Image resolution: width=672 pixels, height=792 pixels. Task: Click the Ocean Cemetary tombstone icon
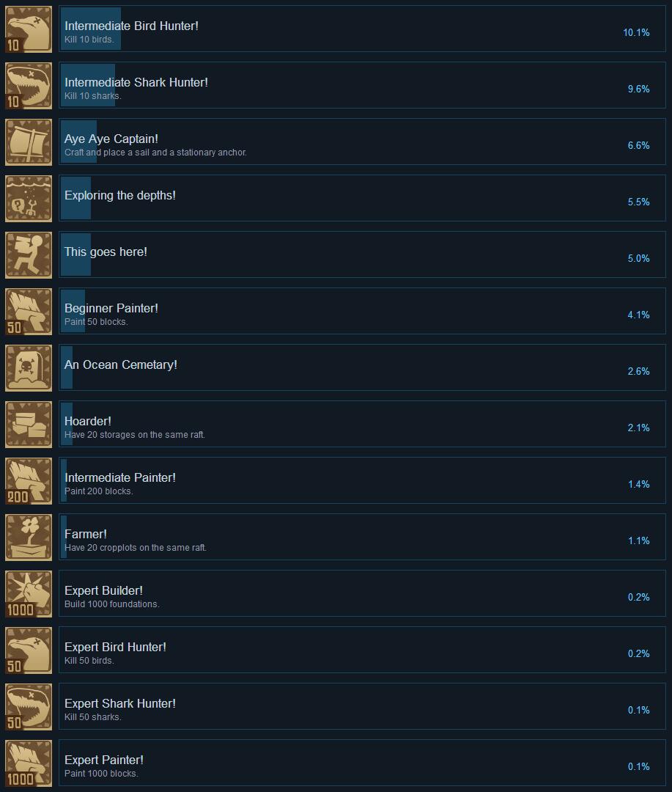(x=29, y=368)
